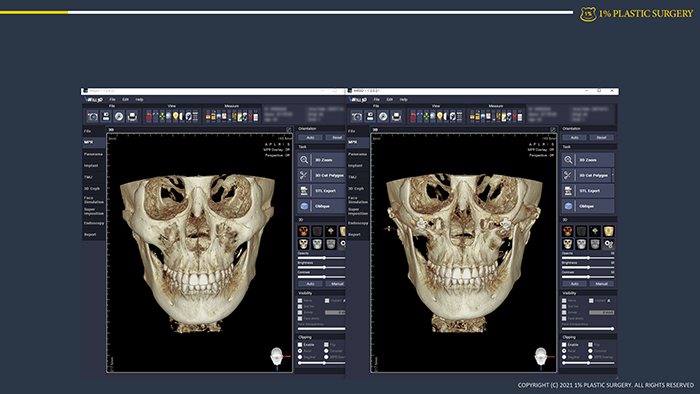The image size is (700, 394).
Task: Toggle Nerve visibility checkbox in right window
Action: 564,301
